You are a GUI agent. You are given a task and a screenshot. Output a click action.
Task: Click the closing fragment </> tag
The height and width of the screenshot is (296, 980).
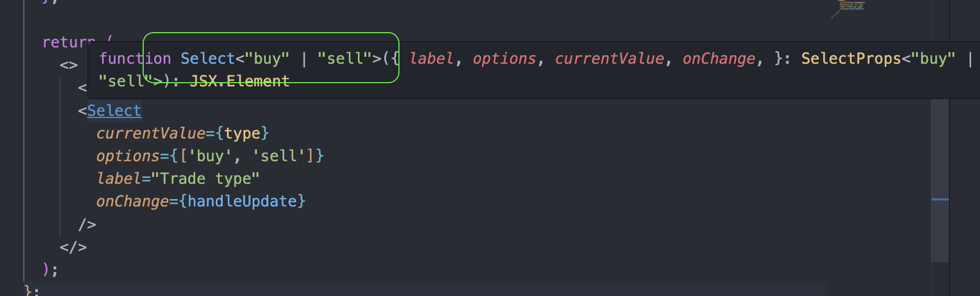[x=73, y=247]
